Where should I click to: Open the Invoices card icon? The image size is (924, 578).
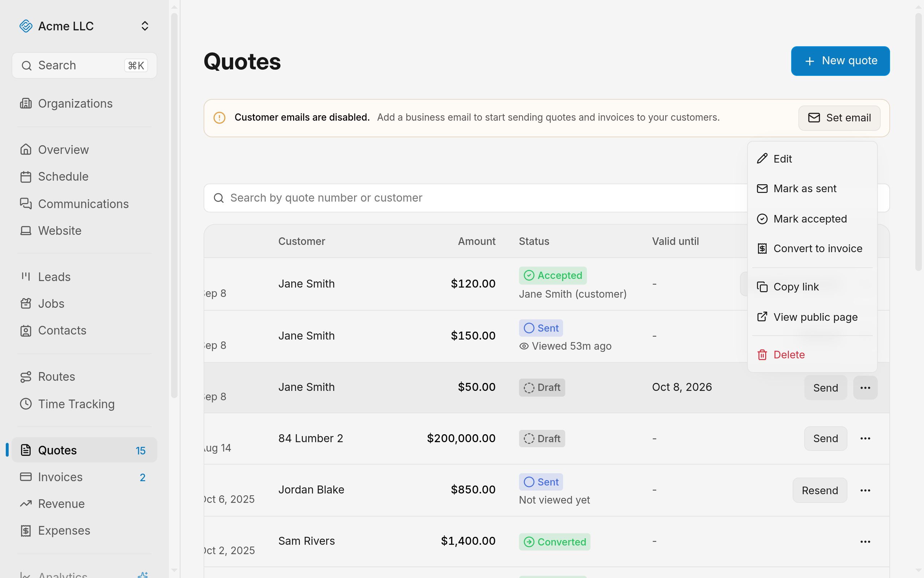coord(26,477)
